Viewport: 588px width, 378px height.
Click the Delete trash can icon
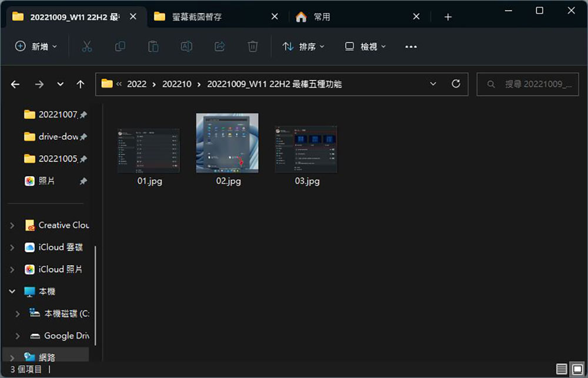pyautogui.click(x=252, y=46)
